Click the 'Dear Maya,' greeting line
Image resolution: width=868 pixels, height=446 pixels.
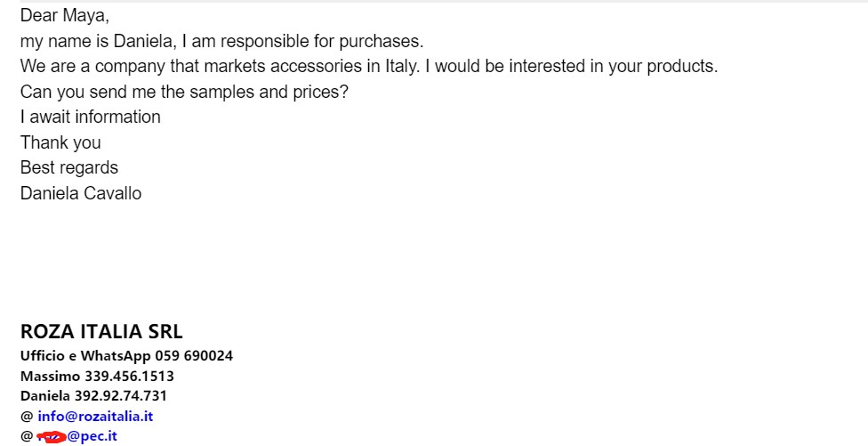(x=65, y=16)
